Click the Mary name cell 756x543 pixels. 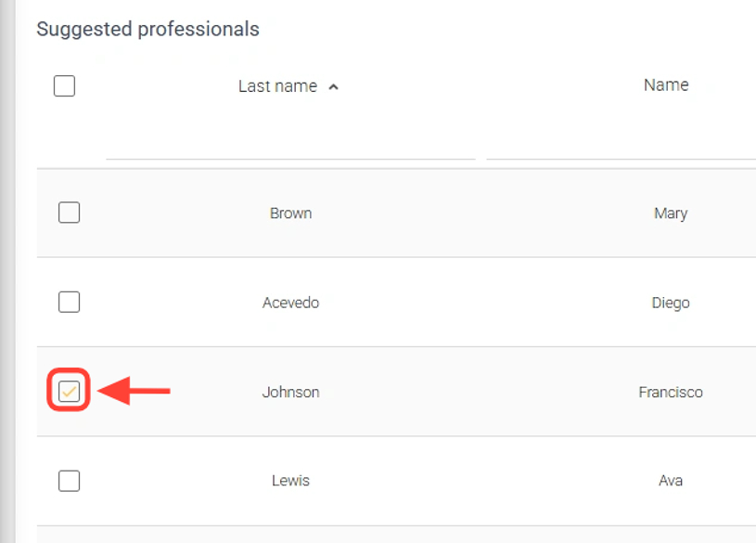click(x=670, y=213)
